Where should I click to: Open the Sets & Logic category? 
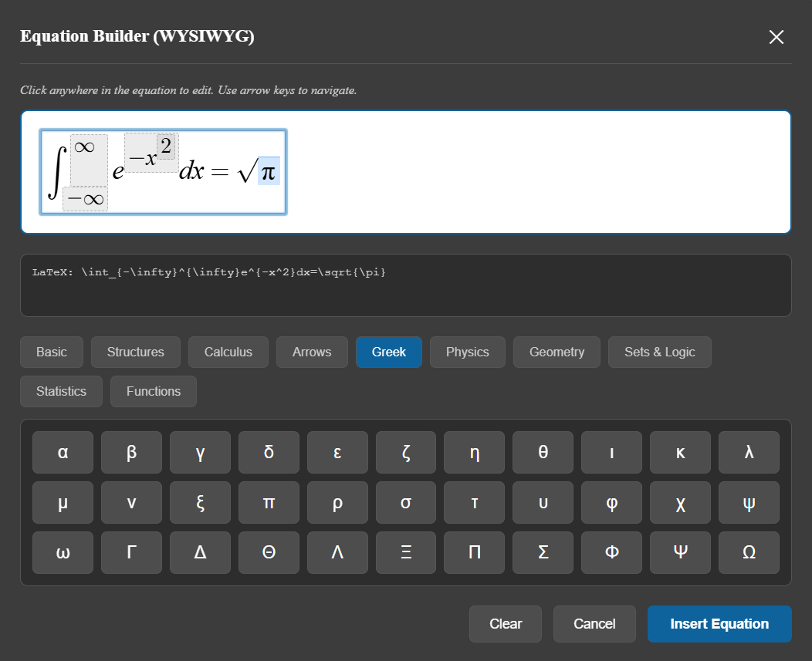[x=659, y=352]
